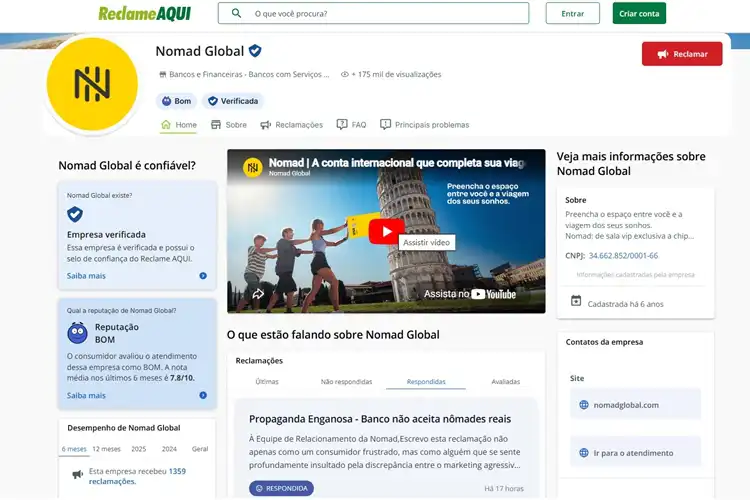Click the 'Cadastrada há 6 anos' text

625,304
